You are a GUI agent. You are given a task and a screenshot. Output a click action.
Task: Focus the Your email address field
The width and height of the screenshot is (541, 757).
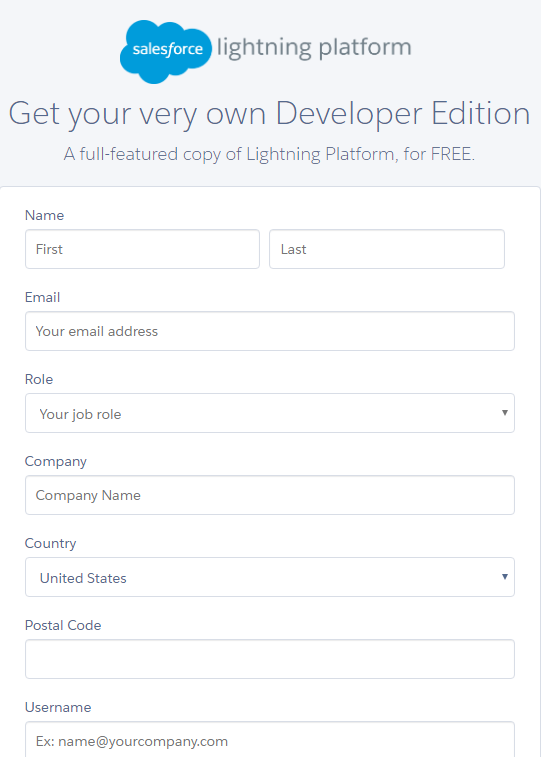(x=270, y=331)
